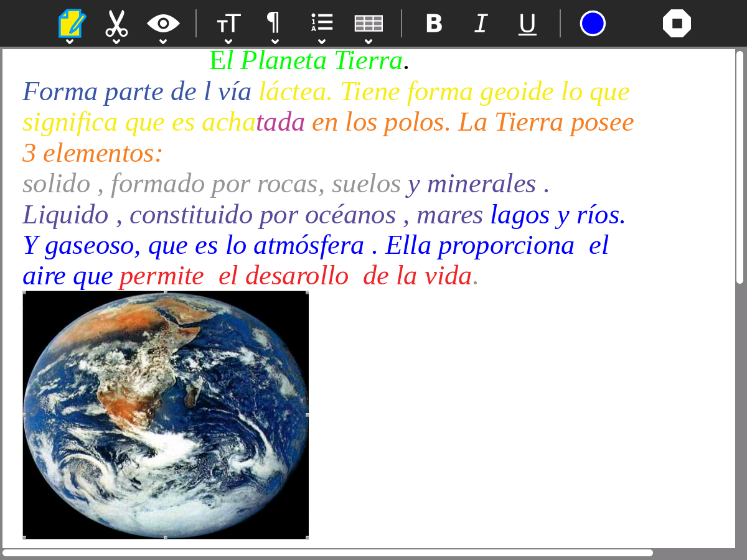Click the words "Y gaseoso,"
The height and width of the screenshot is (560, 747).
[82, 246]
